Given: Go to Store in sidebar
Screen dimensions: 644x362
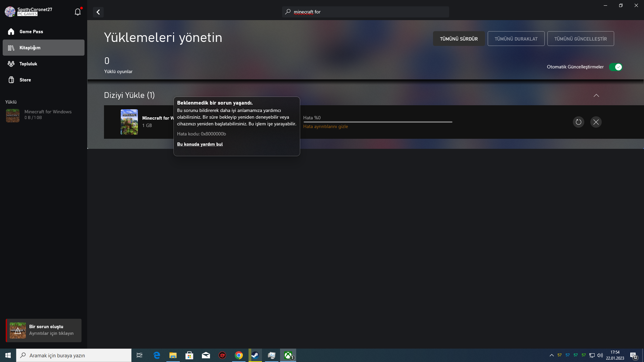Looking at the screenshot, I should 25,80.
